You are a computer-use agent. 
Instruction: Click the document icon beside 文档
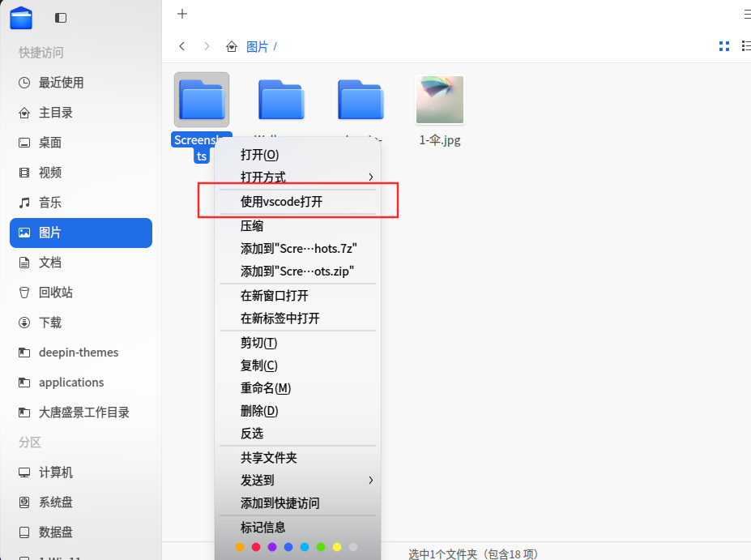[24, 263]
